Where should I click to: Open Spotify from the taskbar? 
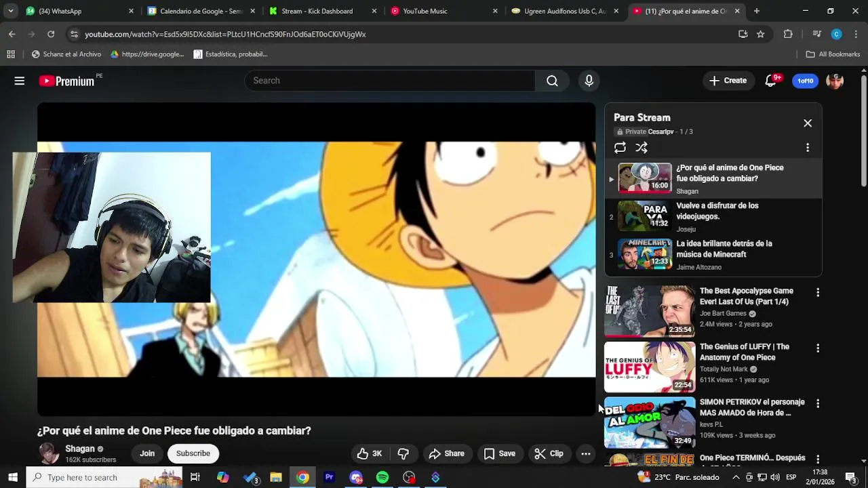coord(382,477)
